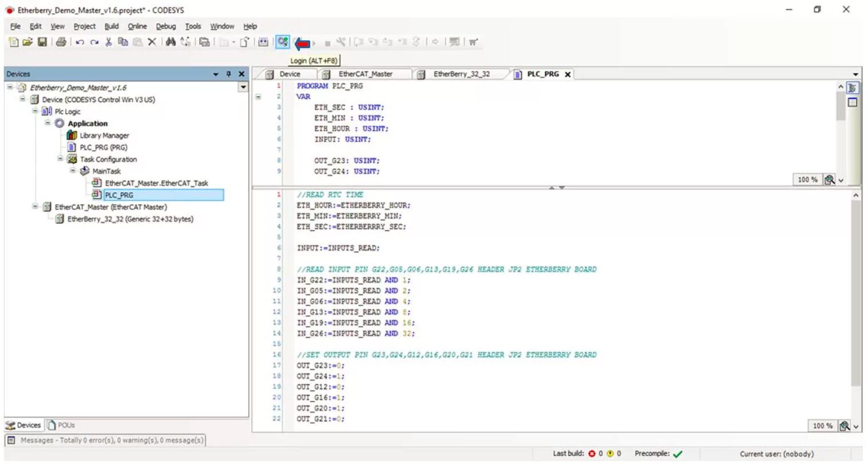The height and width of the screenshot is (465, 868).
Task: Open the Devices panel options dropdown arrow
Action: coord(216,74)
